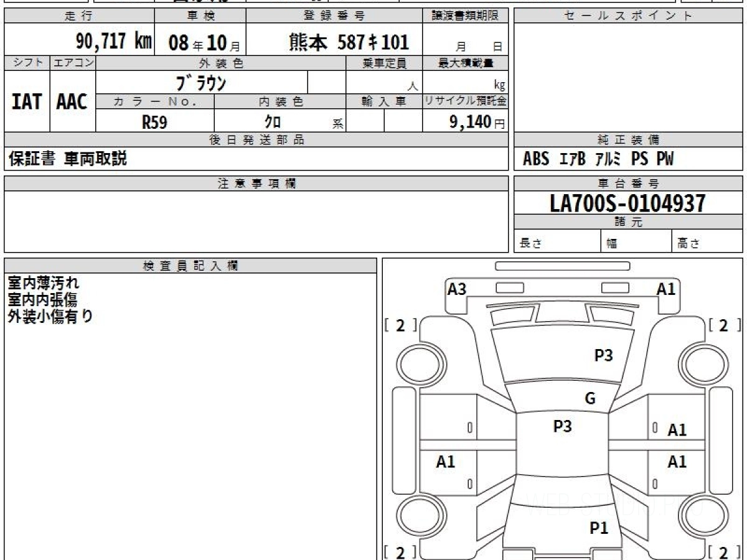Click the mileage value 90,717 km
This screenshot has height=560, width=747.
pos(114,41)
